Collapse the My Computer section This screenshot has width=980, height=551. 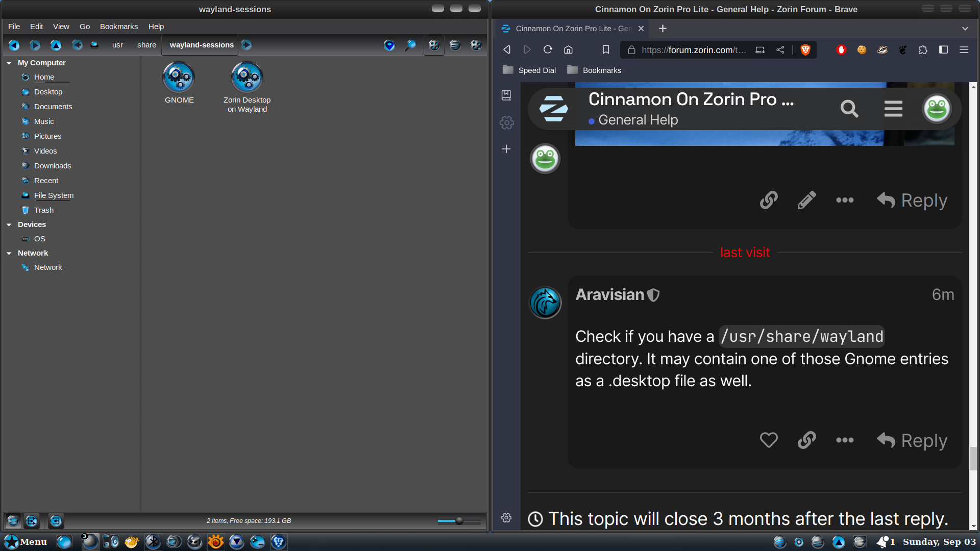pyautogui.click(x=9, y=63)
